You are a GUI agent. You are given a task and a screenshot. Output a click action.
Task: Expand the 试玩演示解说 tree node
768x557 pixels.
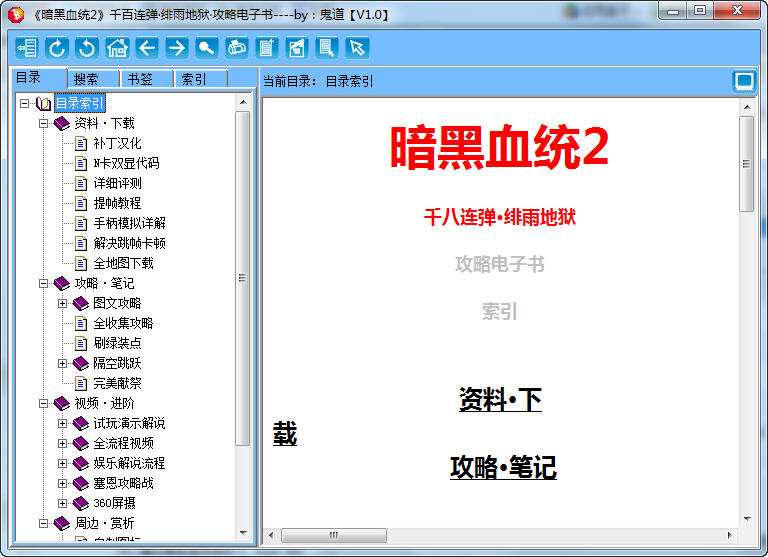tap(63, 424)
